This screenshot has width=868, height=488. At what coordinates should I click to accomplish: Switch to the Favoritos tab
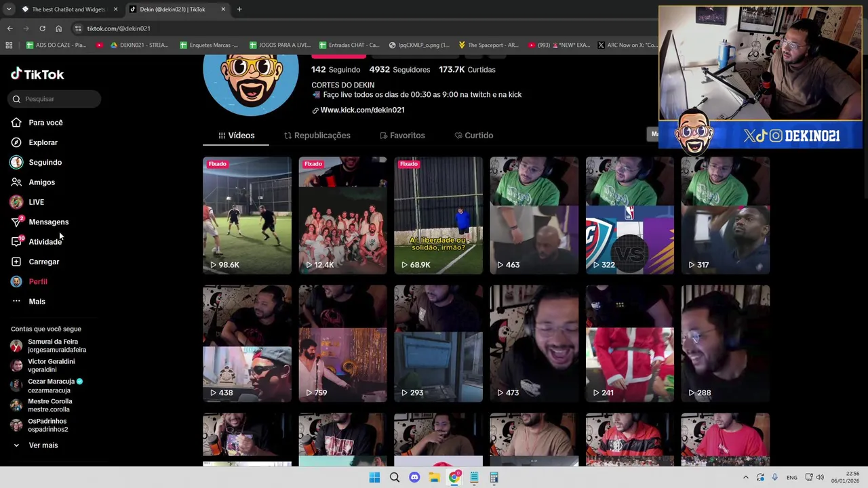tap(402, 136)
